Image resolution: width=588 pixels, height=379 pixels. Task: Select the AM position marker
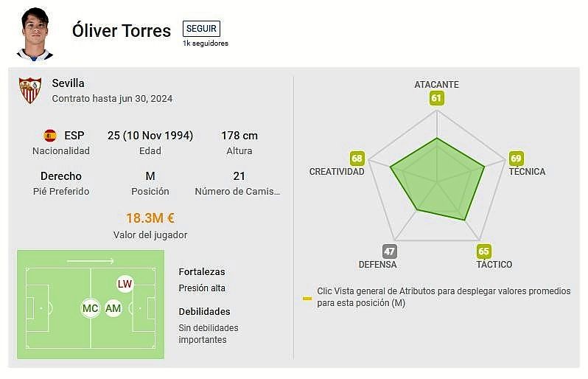pos(113,308)
